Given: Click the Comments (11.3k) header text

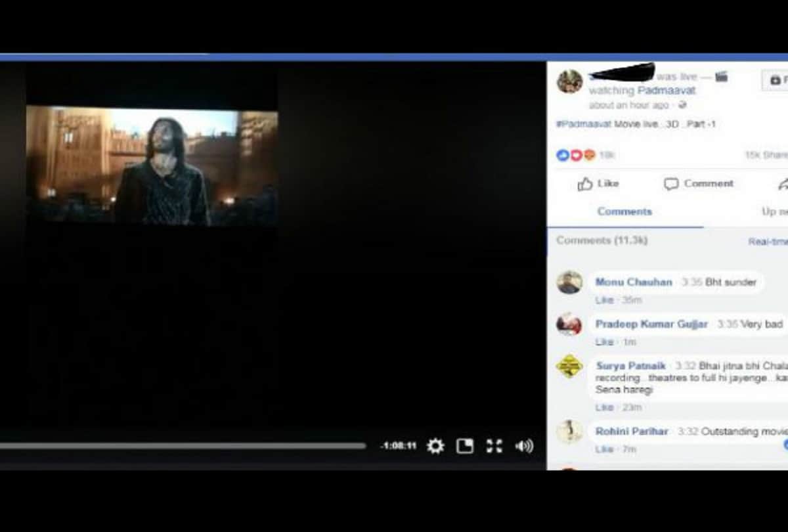Looking at the screenshot, I should (602, 240).
